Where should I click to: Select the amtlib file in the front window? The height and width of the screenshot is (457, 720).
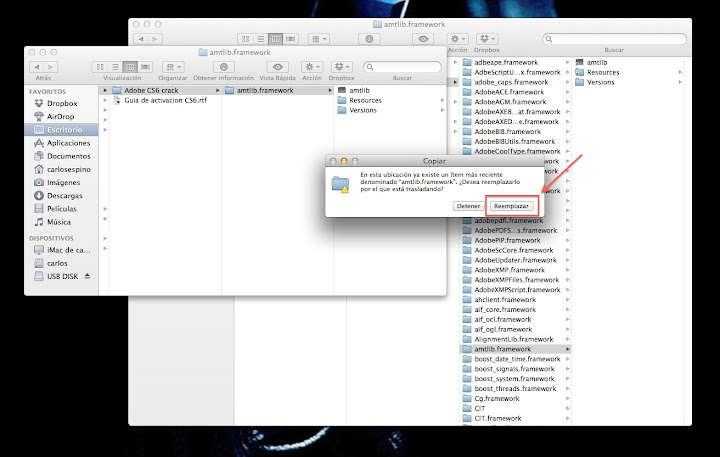point(359,90)
